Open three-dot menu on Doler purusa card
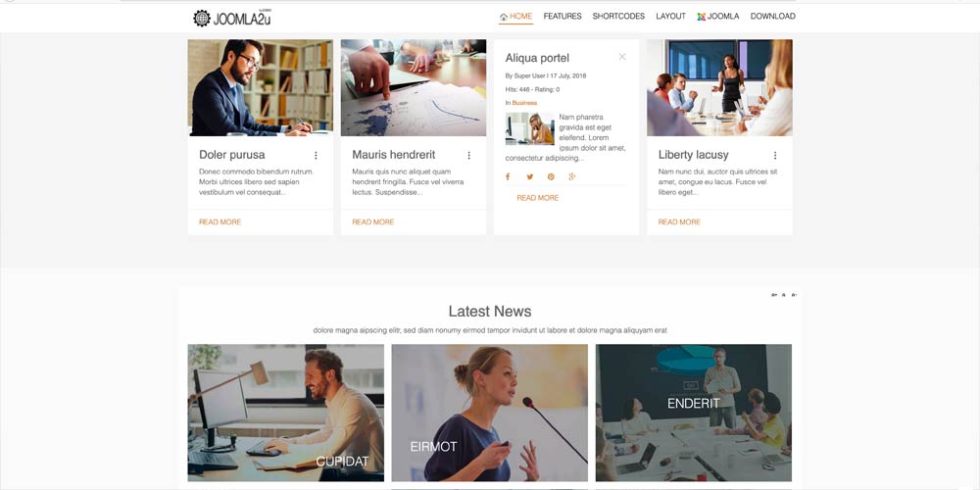Screen dimensions: 980x490 point(316,156)
